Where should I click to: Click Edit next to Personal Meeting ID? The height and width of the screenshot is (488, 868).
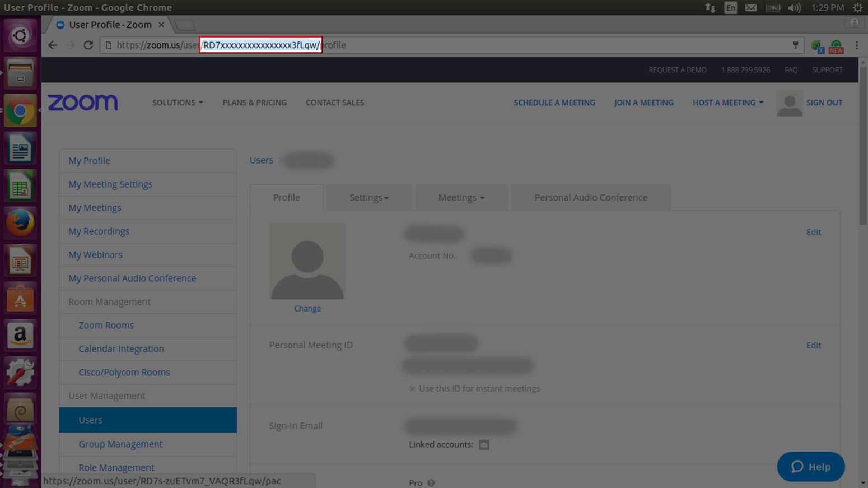coord(813,345)
